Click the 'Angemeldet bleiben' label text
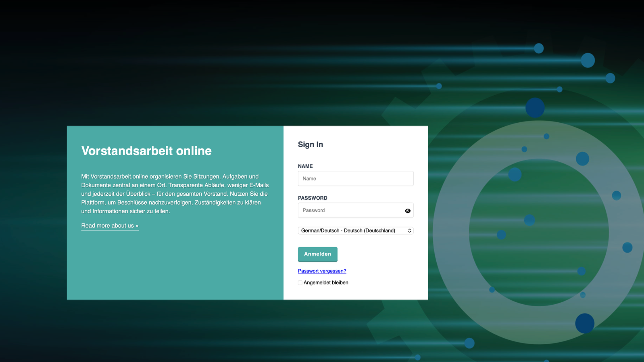Viewport: 644px width, 362px height. (x=326, y=283)
